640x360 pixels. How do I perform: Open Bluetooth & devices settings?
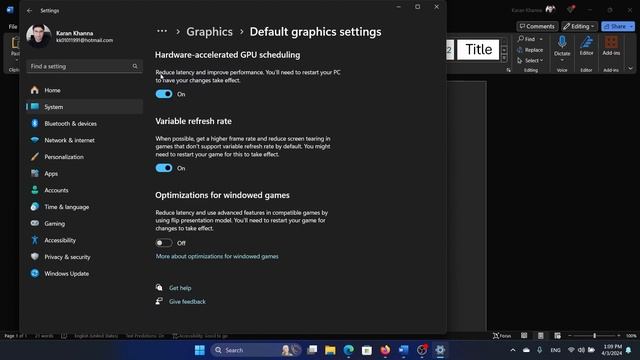pos(84,124)
